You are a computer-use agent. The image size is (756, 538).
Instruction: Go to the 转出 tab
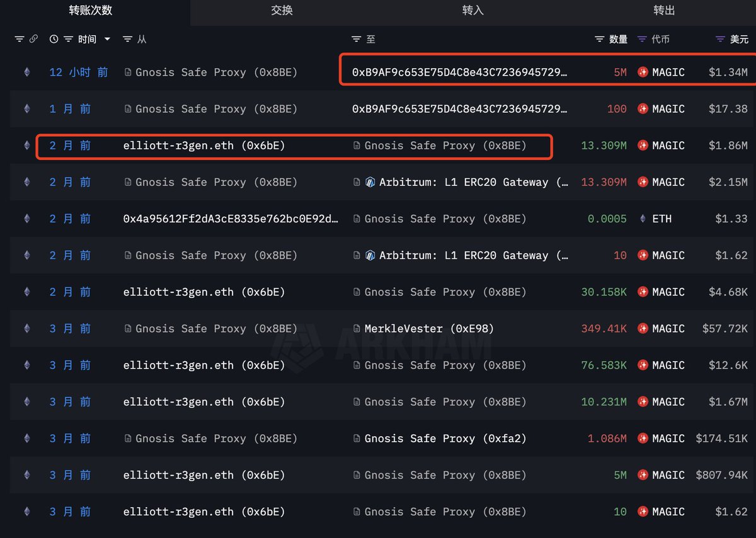pyautogui.click(x=663, y=11)
